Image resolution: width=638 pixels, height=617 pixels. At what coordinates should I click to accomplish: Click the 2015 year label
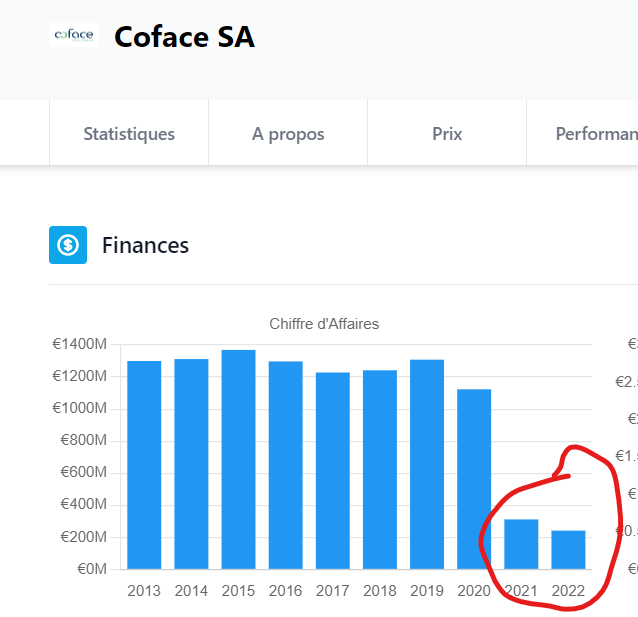point(238,591)
